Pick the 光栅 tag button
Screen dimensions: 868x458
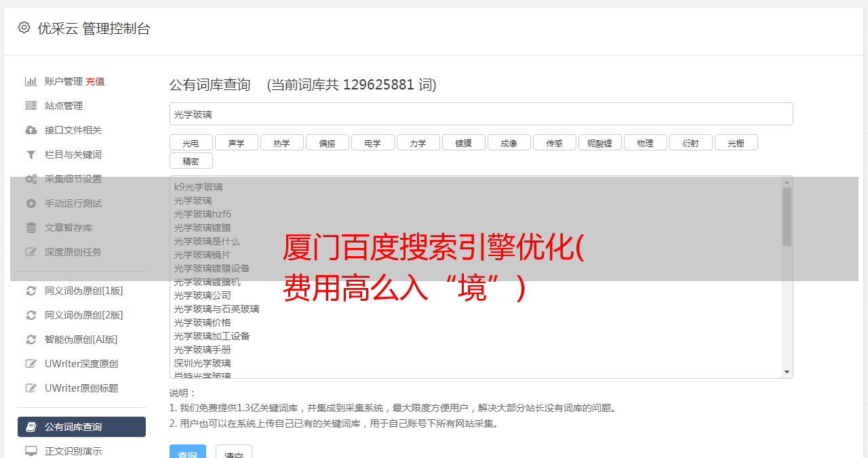[736, 142]
